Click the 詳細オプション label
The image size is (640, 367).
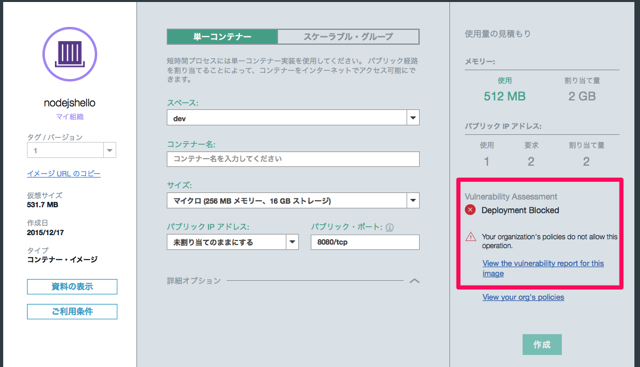[x=193, y=281]
